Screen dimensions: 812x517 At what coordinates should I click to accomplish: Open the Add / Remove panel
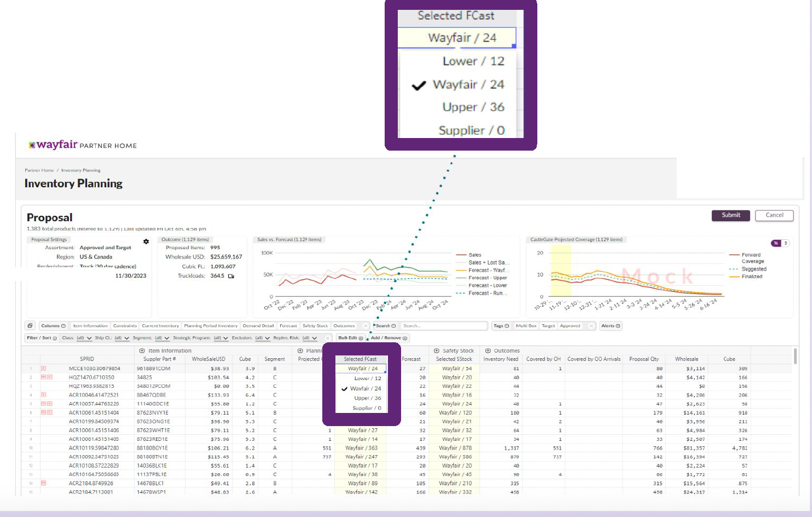click(389, 338)
